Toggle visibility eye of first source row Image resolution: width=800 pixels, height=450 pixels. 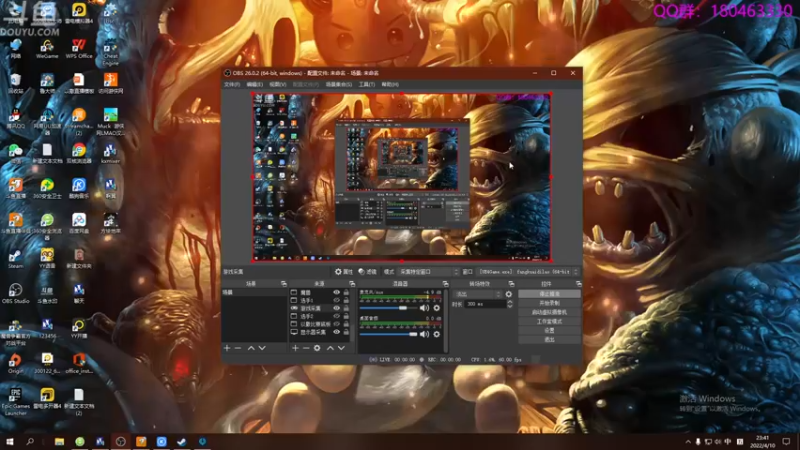click(x=336, y=292)
